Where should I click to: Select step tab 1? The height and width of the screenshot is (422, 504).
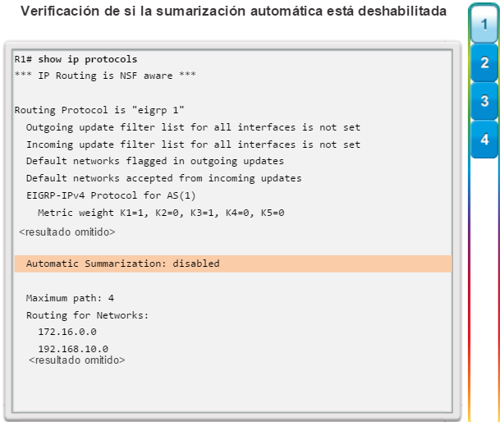point(484,25)
